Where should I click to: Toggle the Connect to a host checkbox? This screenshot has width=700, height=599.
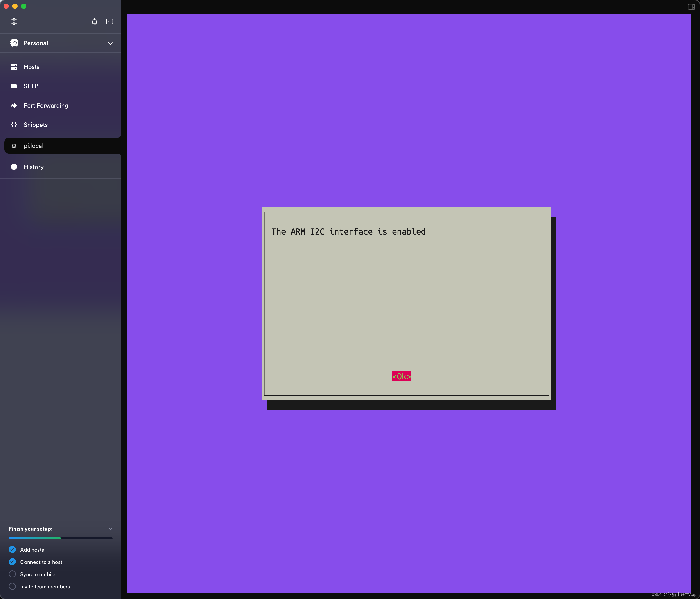(x=12, y=561)
